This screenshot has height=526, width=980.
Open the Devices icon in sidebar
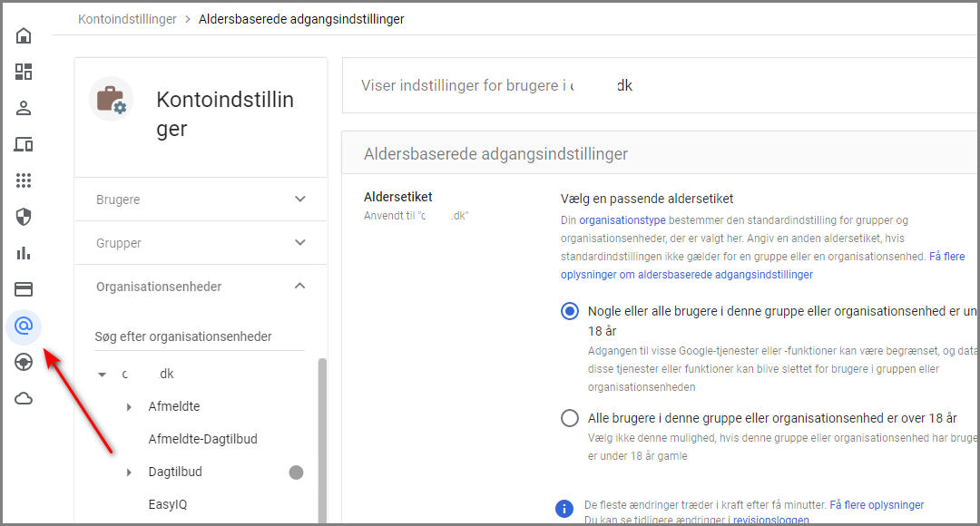[x=24, y=144]
